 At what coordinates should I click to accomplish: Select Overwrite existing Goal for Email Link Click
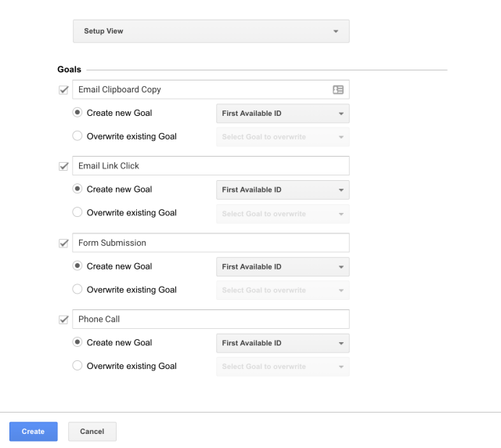click(77, 212)
